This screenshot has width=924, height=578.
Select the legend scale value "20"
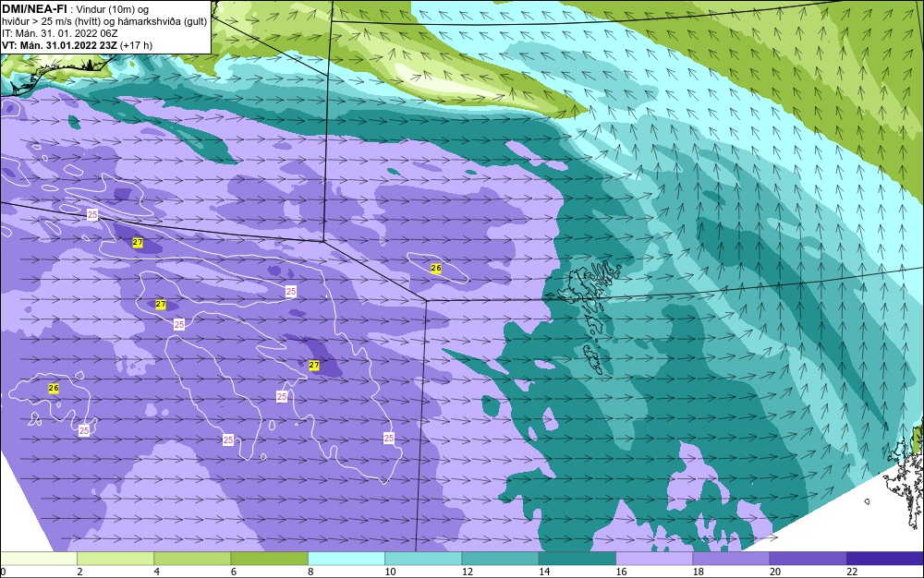pos(775,572)
